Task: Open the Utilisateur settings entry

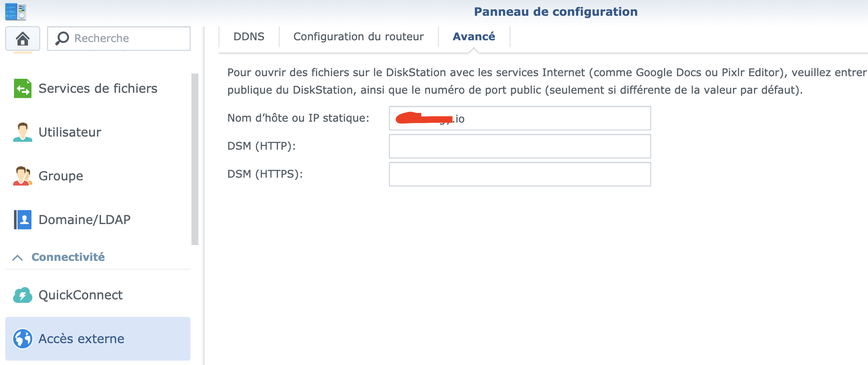Action: [70, 132]
